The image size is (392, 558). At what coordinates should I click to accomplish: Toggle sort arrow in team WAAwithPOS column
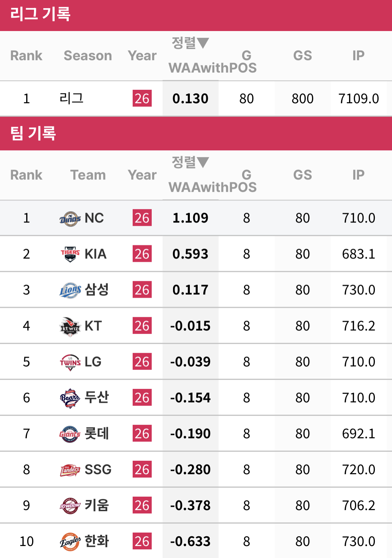(x=203, y=162)
